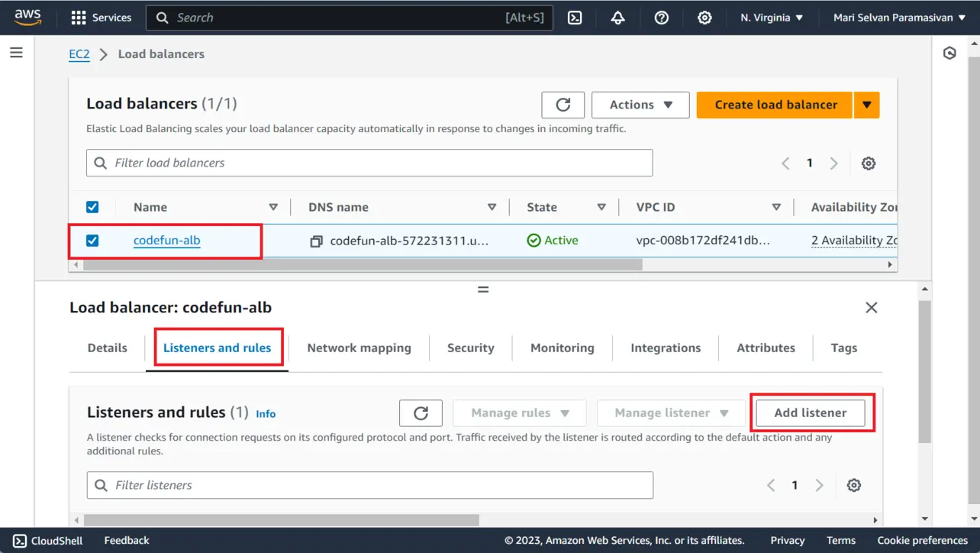Image resolution: width=980 pixels, height=553 pixels.
Task: Open the N. Virginia region selector
Action: point(772,18)
